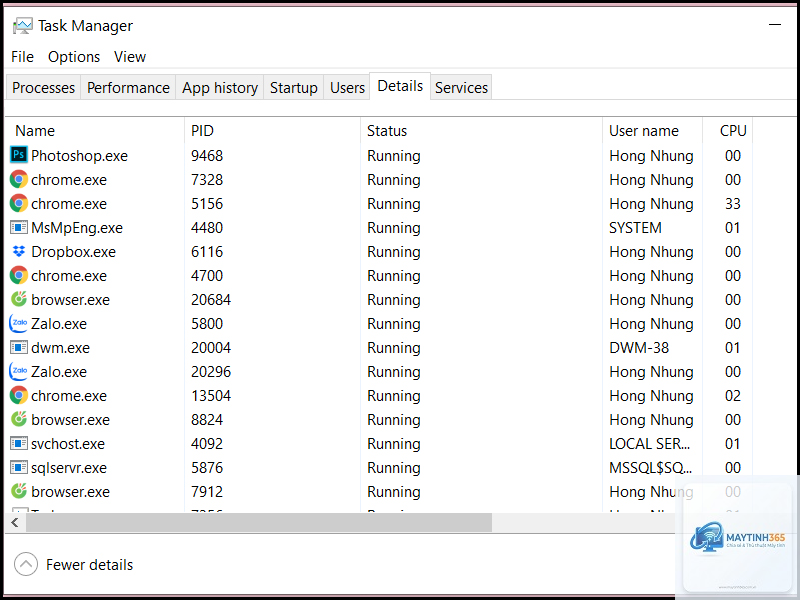800x600 pixels.
Task: Click the browser.exe icon with PID 7912
Action: pos(19,490)
